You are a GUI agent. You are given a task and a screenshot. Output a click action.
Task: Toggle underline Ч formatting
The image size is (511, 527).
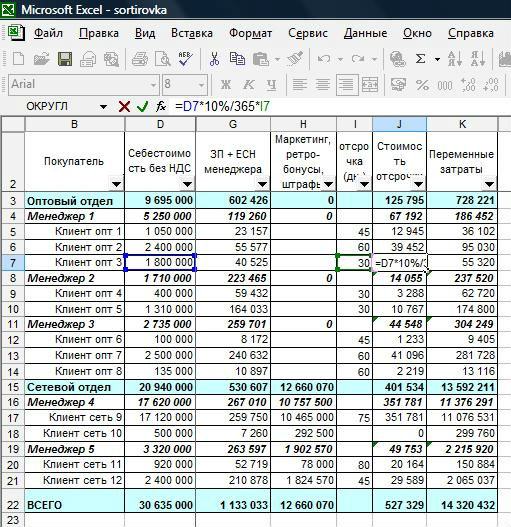point(271,85)
